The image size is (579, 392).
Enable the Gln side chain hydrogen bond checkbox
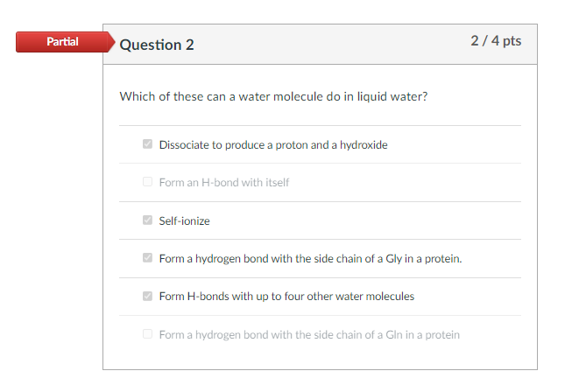[x=147, y=334]
